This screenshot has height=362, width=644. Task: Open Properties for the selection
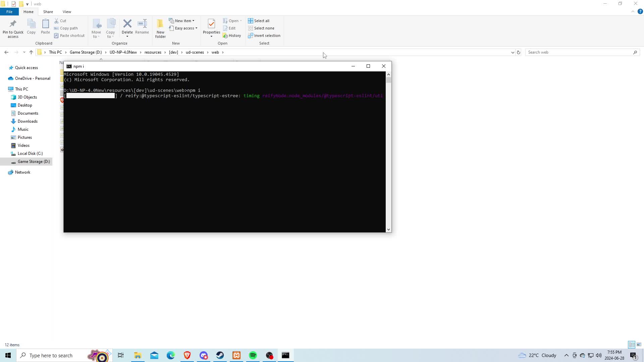[x=211, y=28]
